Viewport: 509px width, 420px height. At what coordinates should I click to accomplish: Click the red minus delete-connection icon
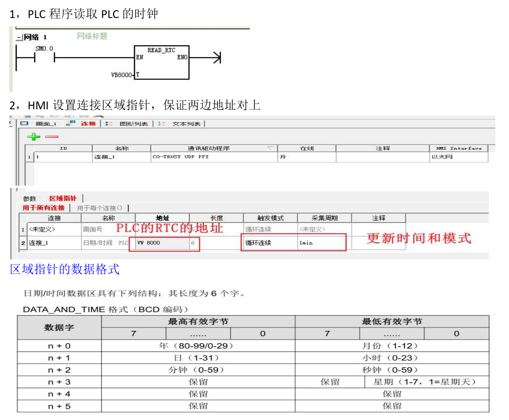pyautogui.click(x=52, y=137)
